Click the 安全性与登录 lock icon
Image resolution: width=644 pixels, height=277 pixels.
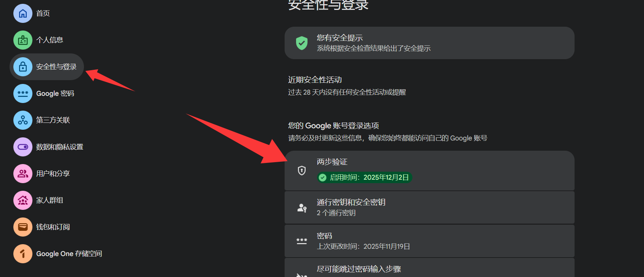[23, 67]
